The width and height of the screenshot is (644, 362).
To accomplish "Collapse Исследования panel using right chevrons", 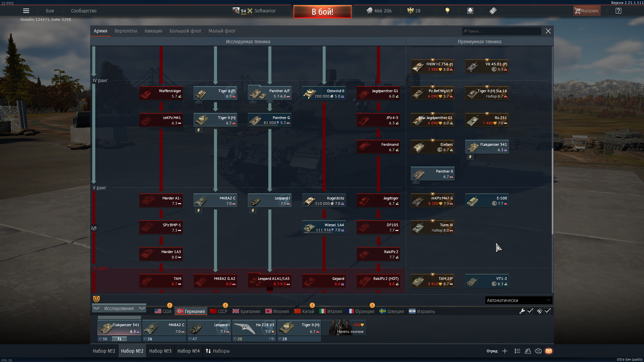I will point(142,308).
